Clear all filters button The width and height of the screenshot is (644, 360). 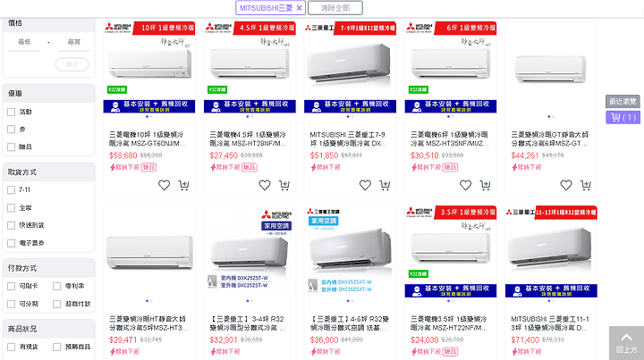click(x=335, y=8)
